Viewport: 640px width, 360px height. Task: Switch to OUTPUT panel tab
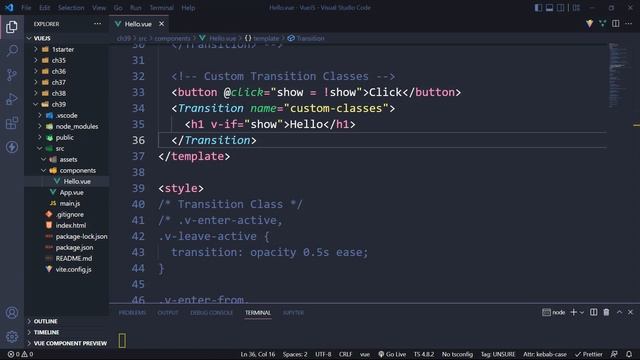168,313
